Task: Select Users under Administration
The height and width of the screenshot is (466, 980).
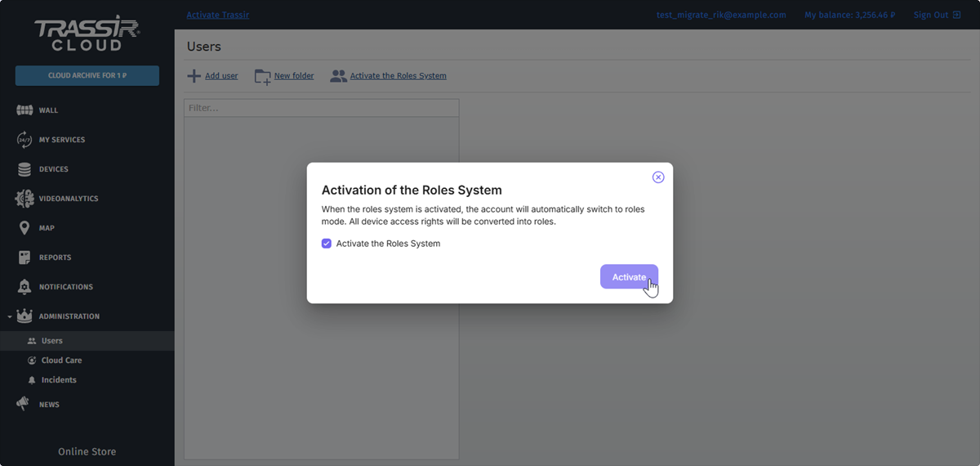Action: [51, 341]
